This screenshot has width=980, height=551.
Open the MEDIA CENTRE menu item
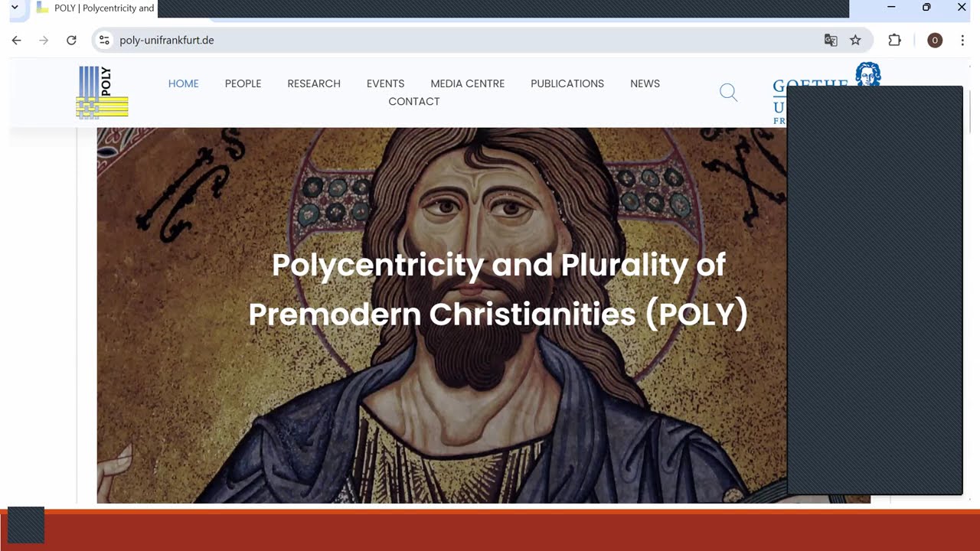coord(468,83)
